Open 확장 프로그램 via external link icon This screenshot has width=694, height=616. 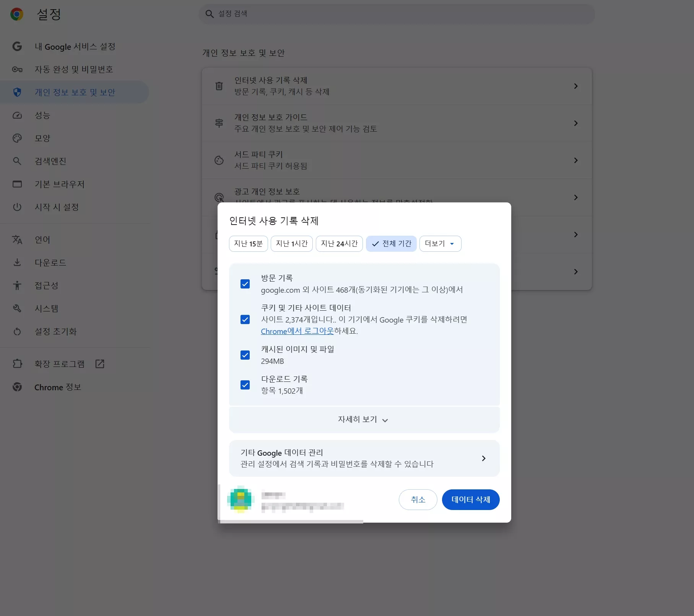[x=99, y=363]
